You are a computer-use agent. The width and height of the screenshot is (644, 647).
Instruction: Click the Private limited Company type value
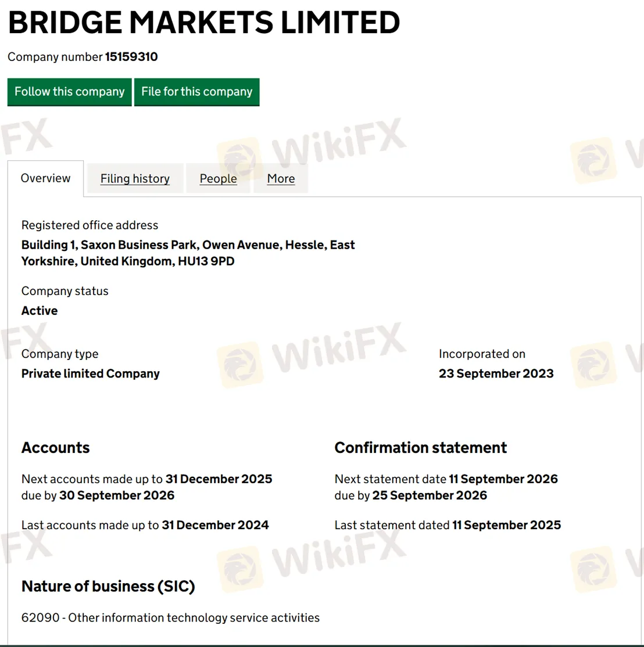tap(90, 373)
